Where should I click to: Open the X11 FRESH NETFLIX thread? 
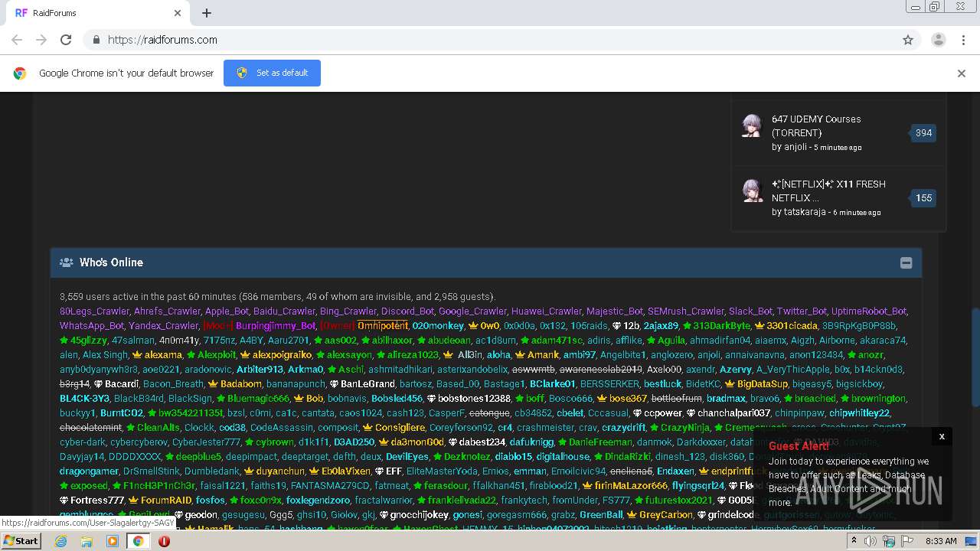tap(828, 191)
